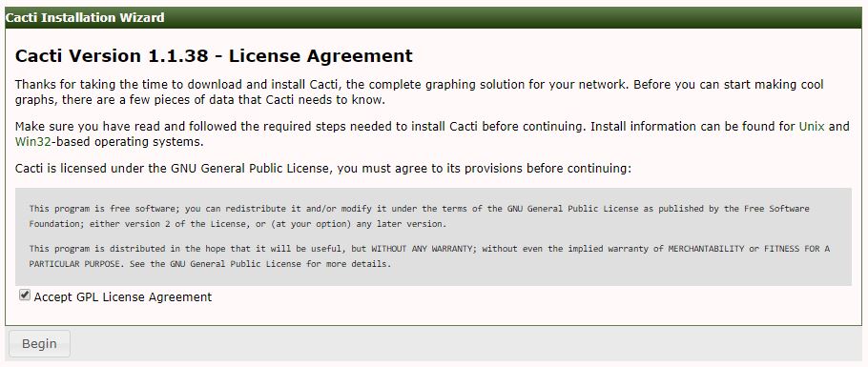This screenshot has height=367, width=868.
Task: Click the 'Thanks for taking the time' intro paragraph
Action: click(x=419, y=92)
